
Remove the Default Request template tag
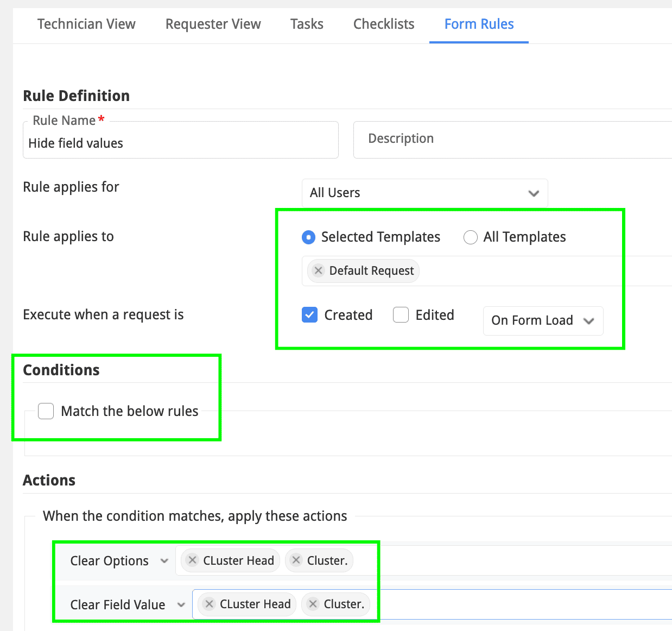[319, 270]
